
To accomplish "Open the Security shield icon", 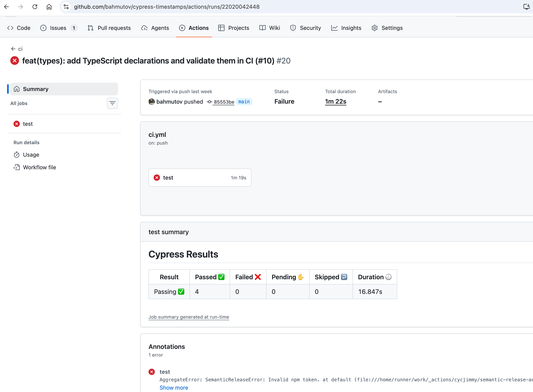I will pos(293,28).
